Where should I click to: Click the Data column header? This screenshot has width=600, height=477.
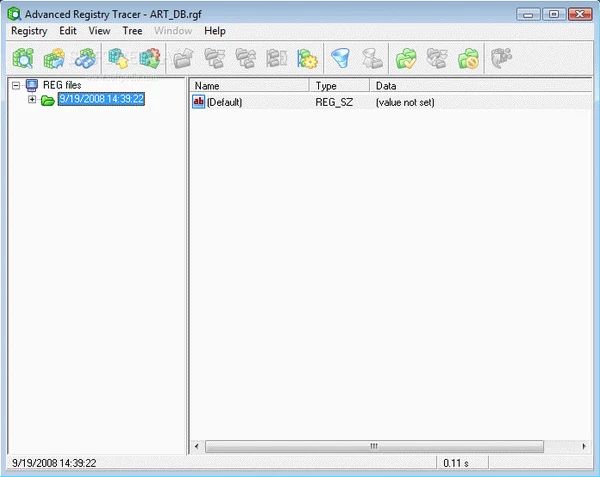pos(481,86)
